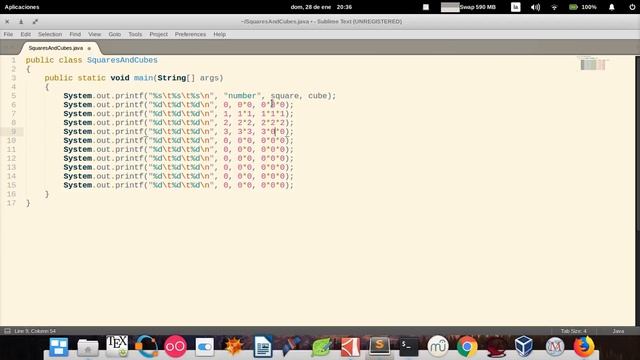This screenshot has width=640, height=360.
Task: Launch Firefox from the dock
Action: point(584,347)
